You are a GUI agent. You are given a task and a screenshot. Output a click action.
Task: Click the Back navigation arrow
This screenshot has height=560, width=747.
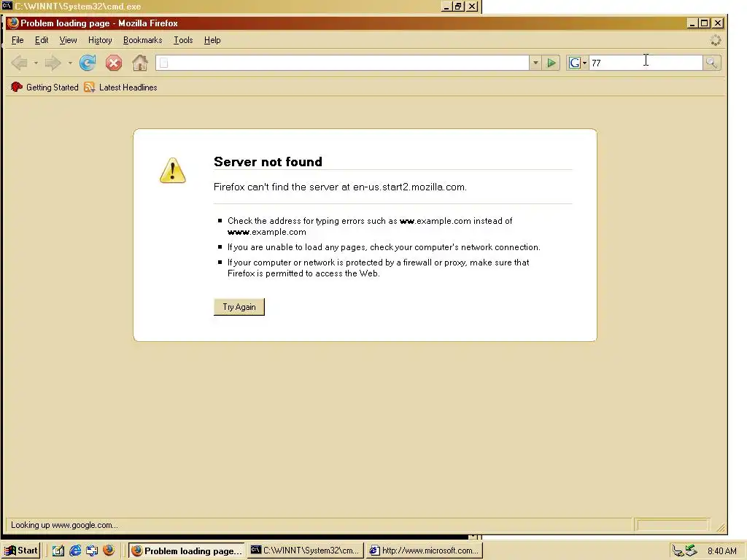pos(19,63)
